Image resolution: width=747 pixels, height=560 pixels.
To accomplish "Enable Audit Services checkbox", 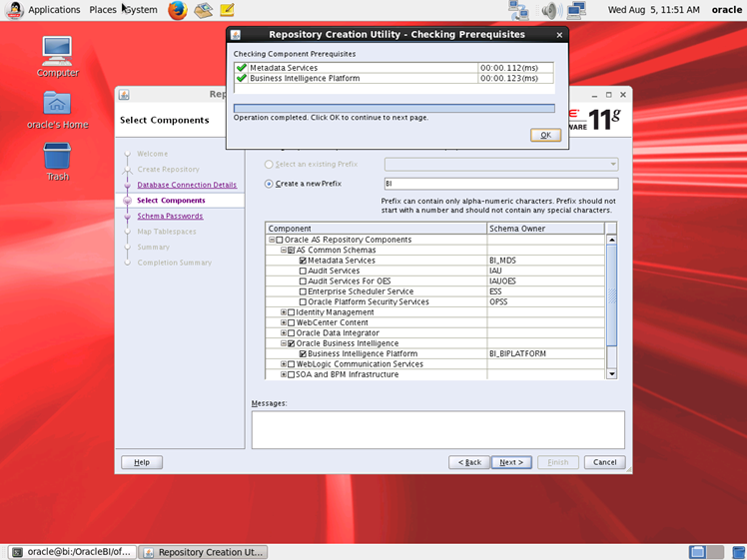I will (303, 271).
